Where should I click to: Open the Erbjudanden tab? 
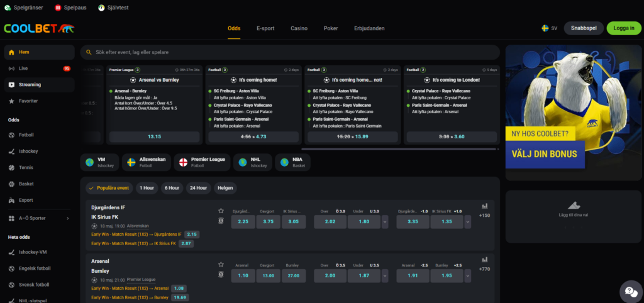pyautogui.click(x=369, y=28)
